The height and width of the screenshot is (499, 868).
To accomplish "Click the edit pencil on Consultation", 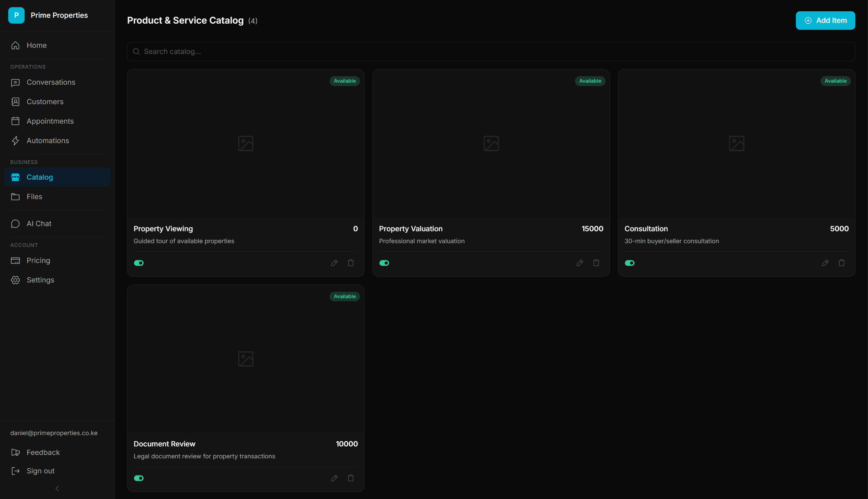I will click(825, 263).
